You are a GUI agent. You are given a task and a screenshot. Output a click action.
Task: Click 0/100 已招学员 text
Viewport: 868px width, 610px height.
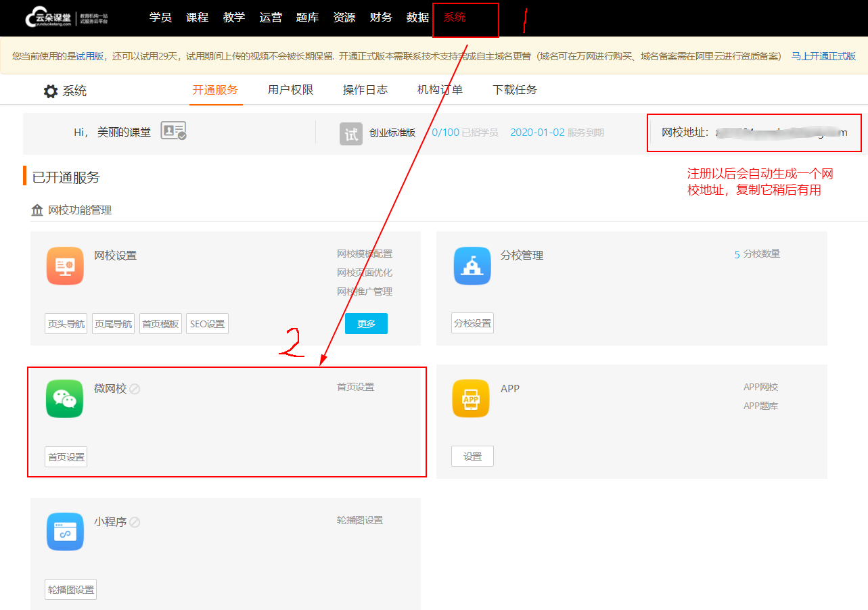coord(465,133)
